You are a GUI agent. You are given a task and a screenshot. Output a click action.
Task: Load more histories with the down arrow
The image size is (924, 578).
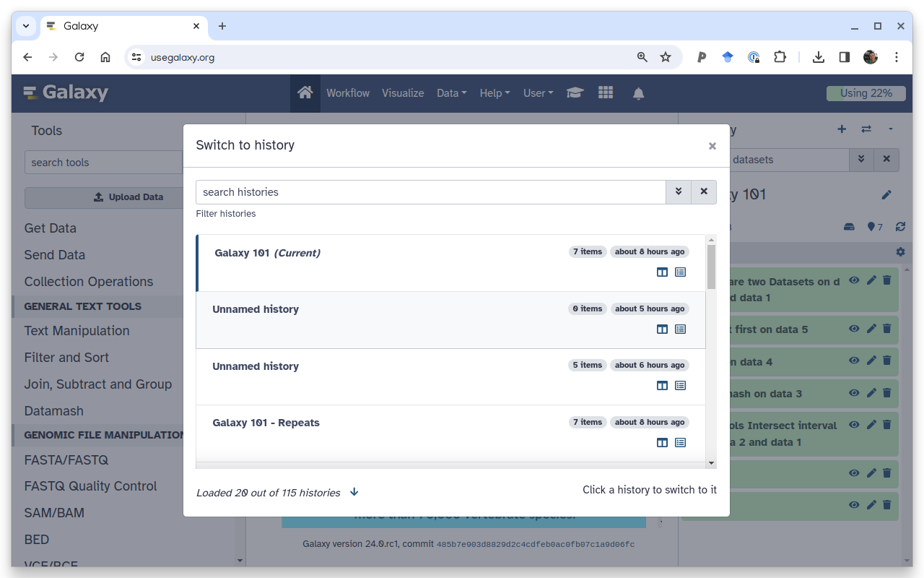[x=354, y=492]
